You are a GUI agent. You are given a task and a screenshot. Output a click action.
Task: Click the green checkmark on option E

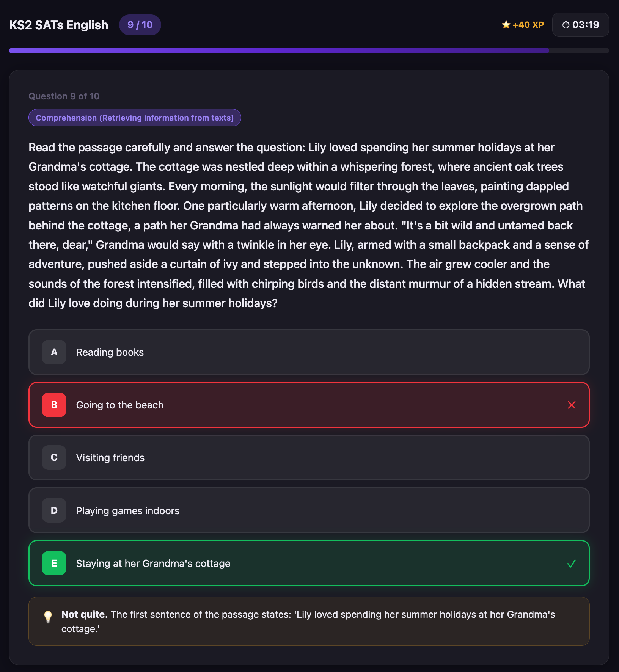[x=572, y=564]
